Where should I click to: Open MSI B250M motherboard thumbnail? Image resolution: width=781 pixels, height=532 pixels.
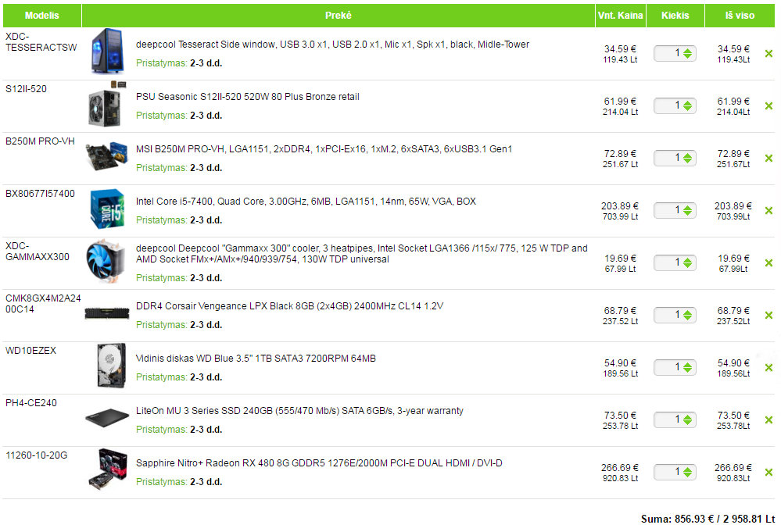tap(106, 155)
